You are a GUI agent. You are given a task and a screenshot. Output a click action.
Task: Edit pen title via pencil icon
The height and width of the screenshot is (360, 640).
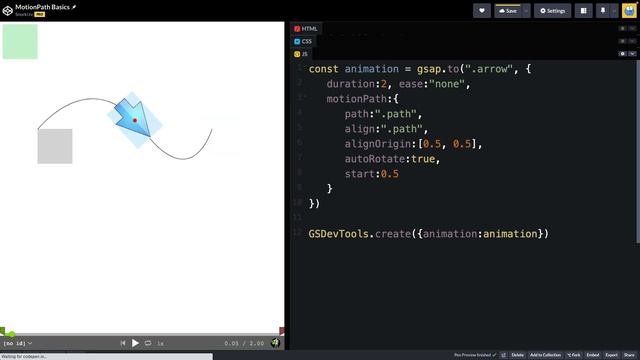pyautogui.click(x=74, y=7)
